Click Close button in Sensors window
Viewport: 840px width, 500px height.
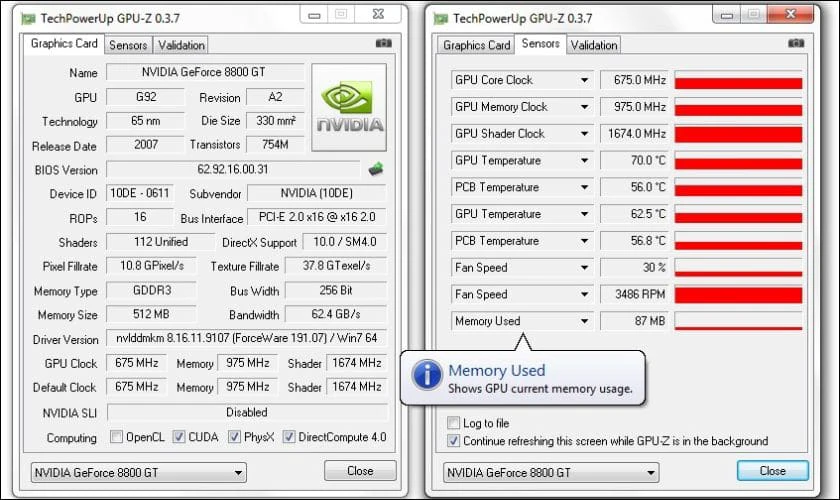point(772,471)
